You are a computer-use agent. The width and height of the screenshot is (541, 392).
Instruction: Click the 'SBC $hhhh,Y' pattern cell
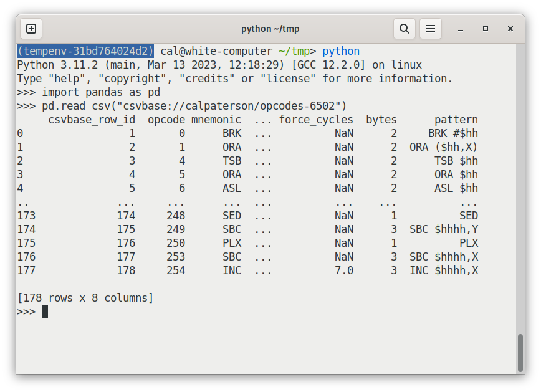click(444, 229)
